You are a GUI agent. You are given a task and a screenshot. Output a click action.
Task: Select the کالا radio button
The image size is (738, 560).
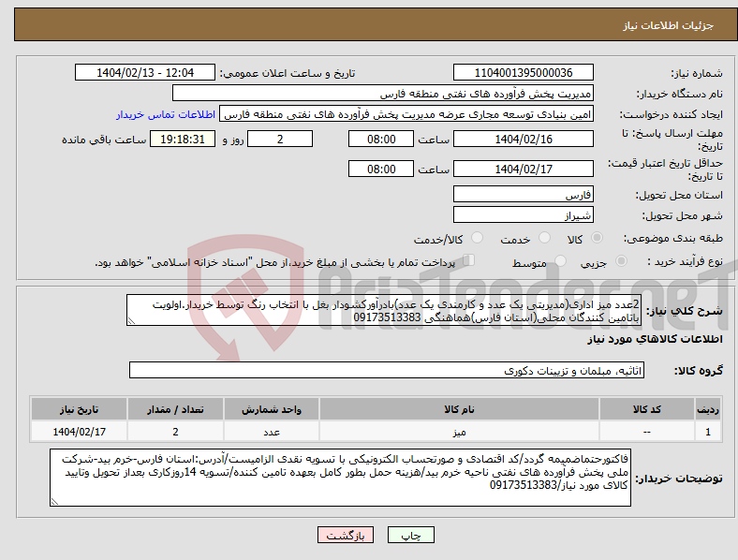click(597, 238)
